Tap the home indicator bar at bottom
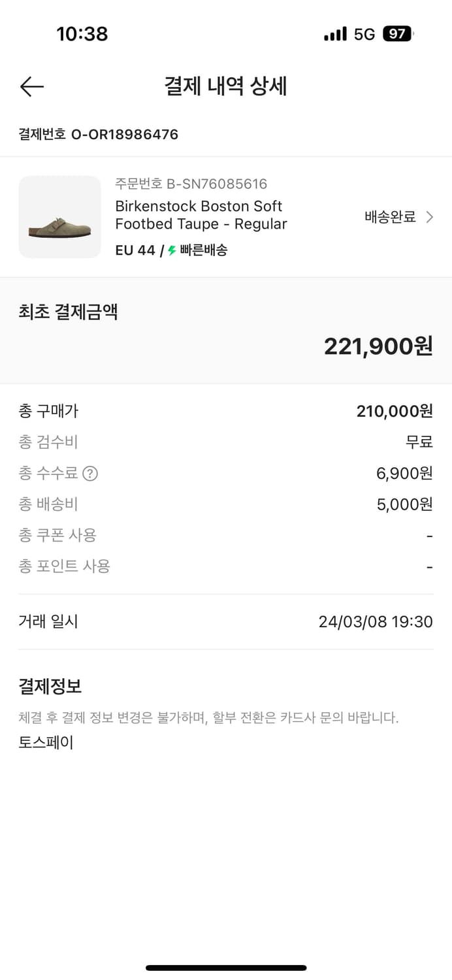The height and width of the screenshot is (980, 452). click(x=226, y=968)
